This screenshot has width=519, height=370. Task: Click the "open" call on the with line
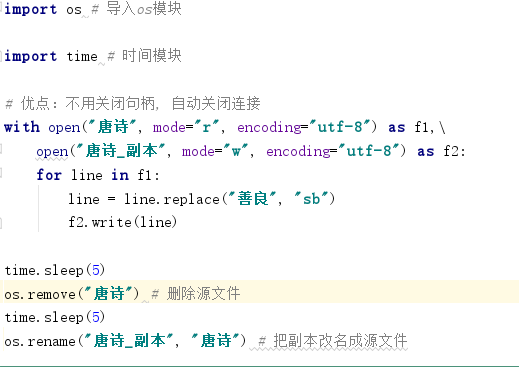(64, 127)
